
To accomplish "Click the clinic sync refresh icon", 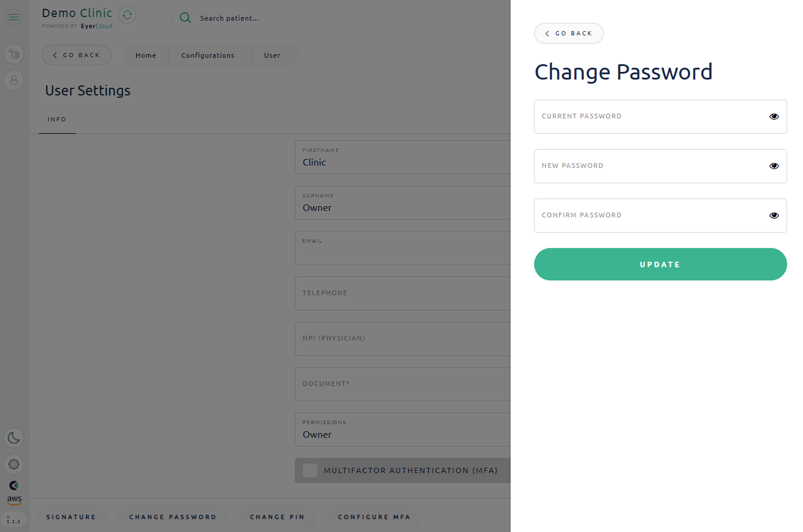I will (127, 15).
